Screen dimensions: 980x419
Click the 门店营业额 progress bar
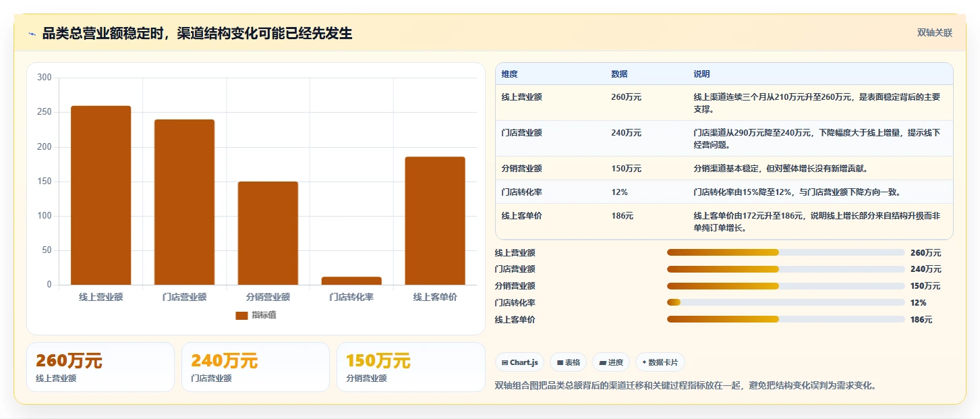[x=786, y=269]
